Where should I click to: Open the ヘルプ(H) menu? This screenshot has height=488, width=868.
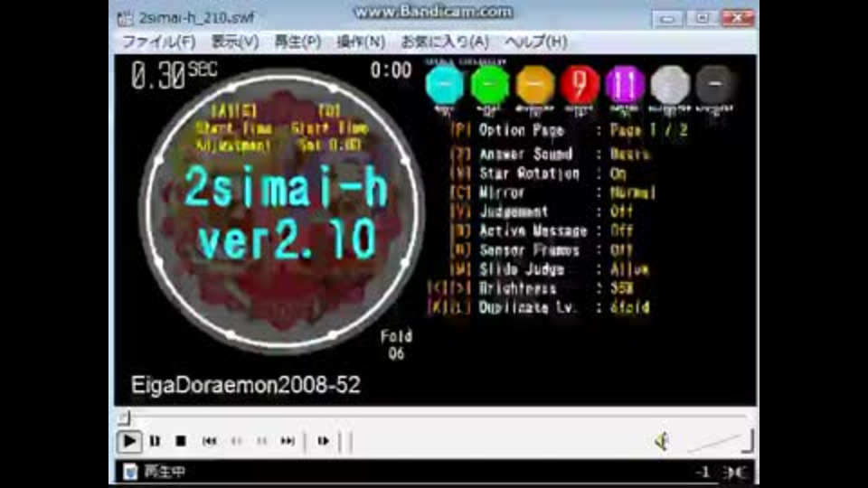(x=535, y=42)
